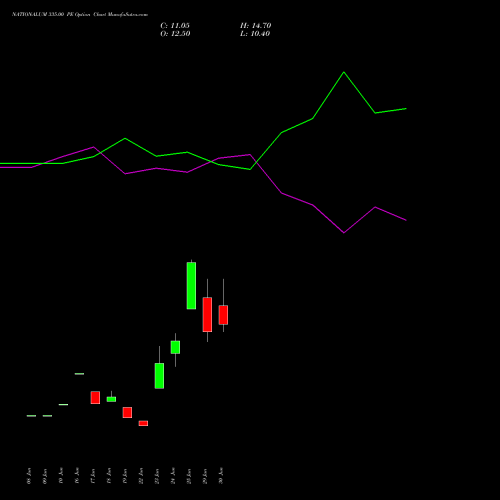Click the date label beginning with 30

point(221,476)
